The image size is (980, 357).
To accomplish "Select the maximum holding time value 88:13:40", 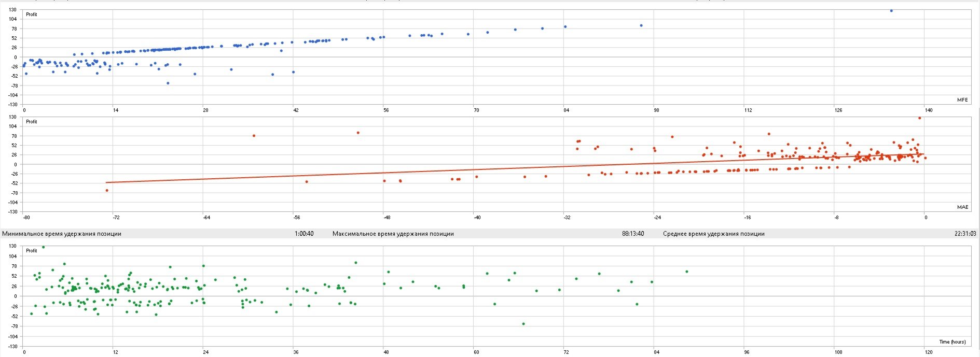I will 633,234.
